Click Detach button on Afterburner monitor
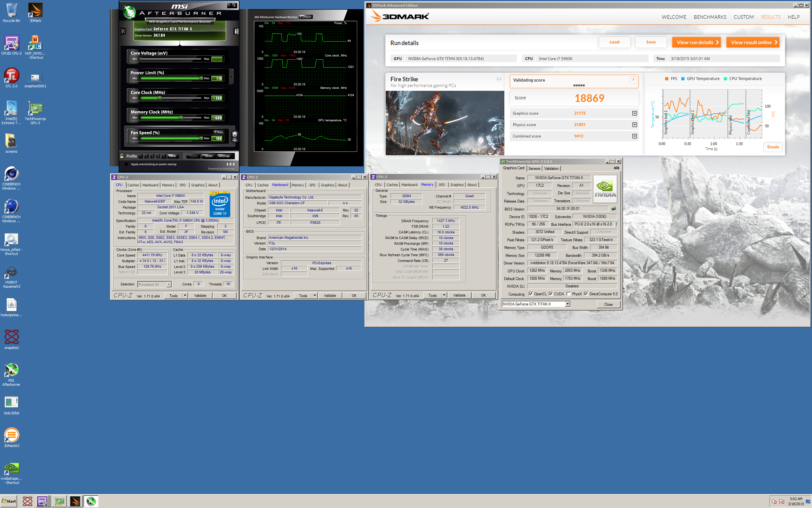 click(x=306, y=17)
